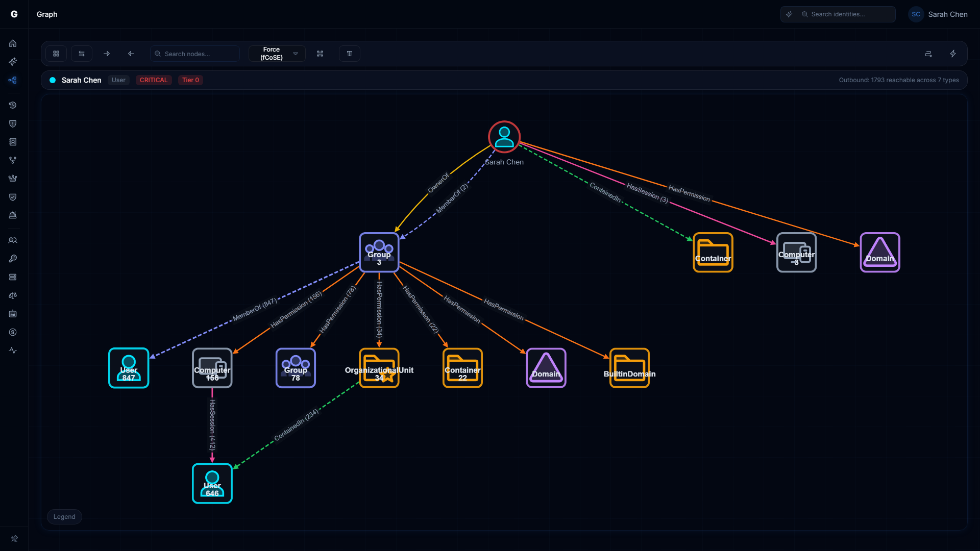Switch to the Graph view tab
Viewport: 980px width, 551px height.
pyautogui.click(x=46, y=14)
